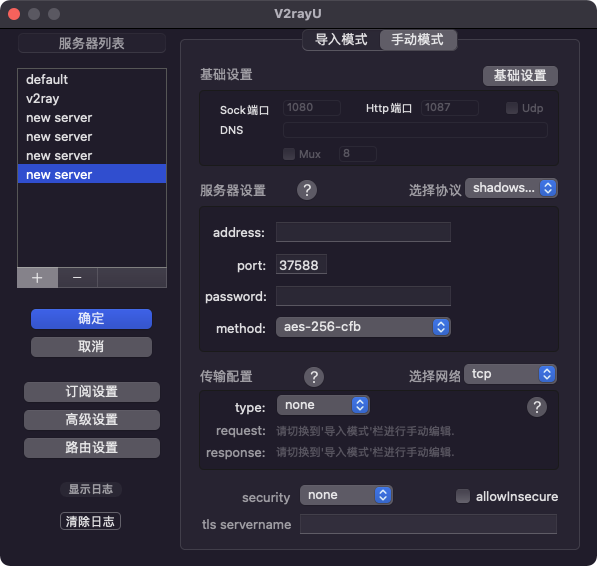Open help next to 传输配置 heading

[x=314, y=377]
